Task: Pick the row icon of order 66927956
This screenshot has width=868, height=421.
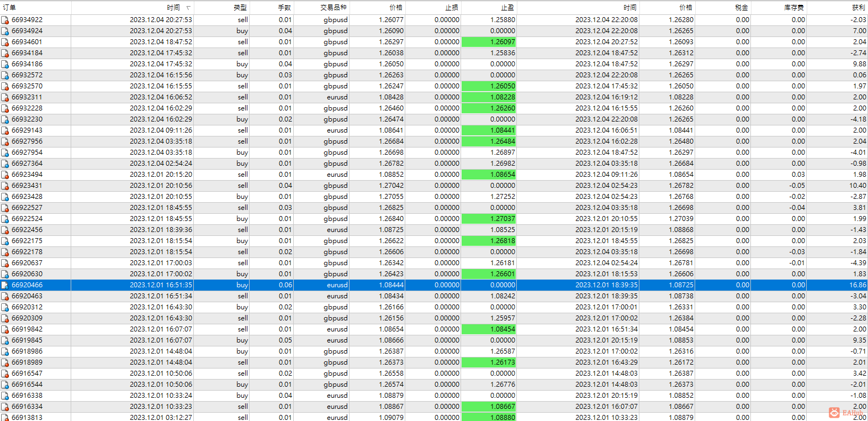Action: tap(5, 141)
